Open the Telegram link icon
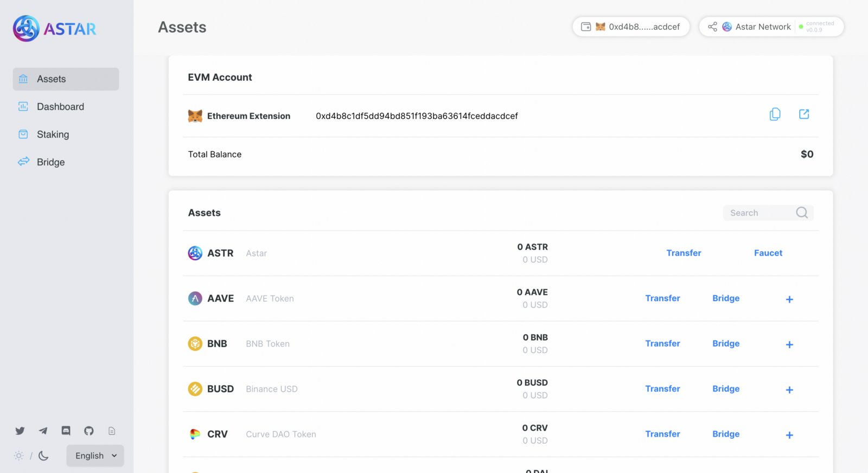 coord(43,431)
